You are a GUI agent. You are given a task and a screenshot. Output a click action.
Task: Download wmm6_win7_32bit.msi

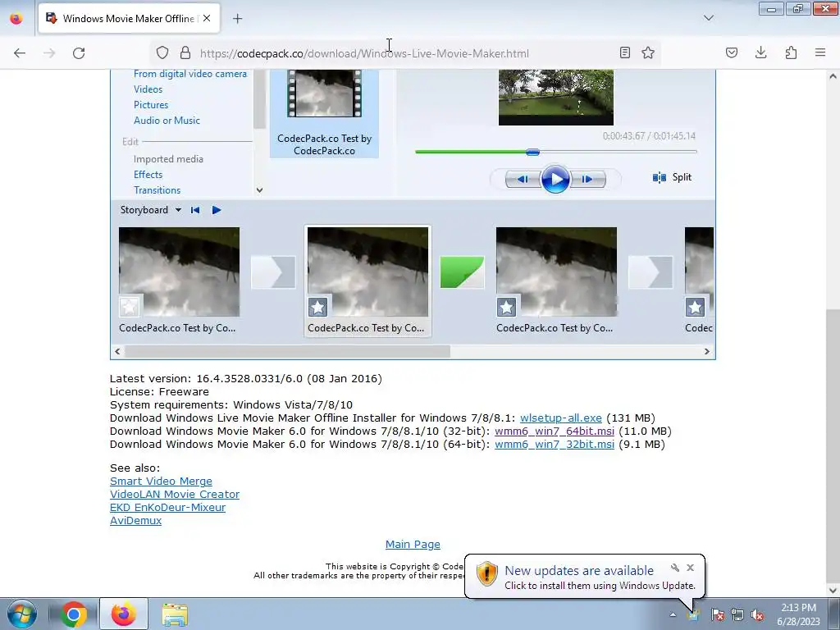[x=555, y=444]
